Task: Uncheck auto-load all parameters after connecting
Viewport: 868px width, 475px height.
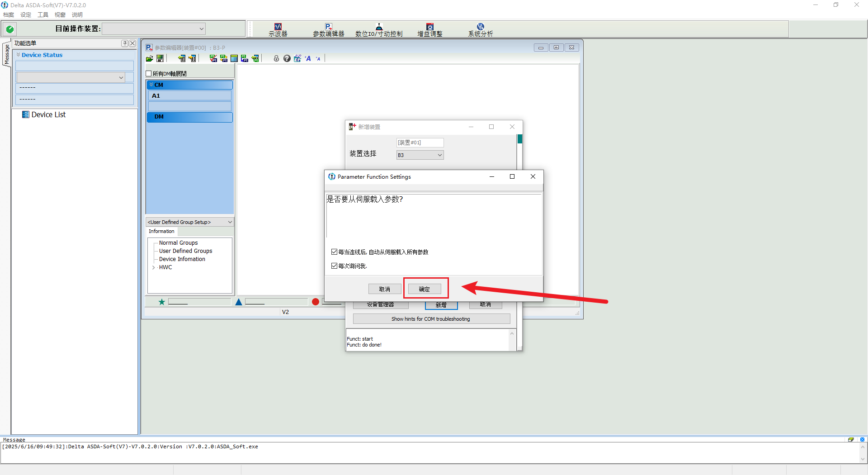Action: pyautogui.click(x=335, y=252)
